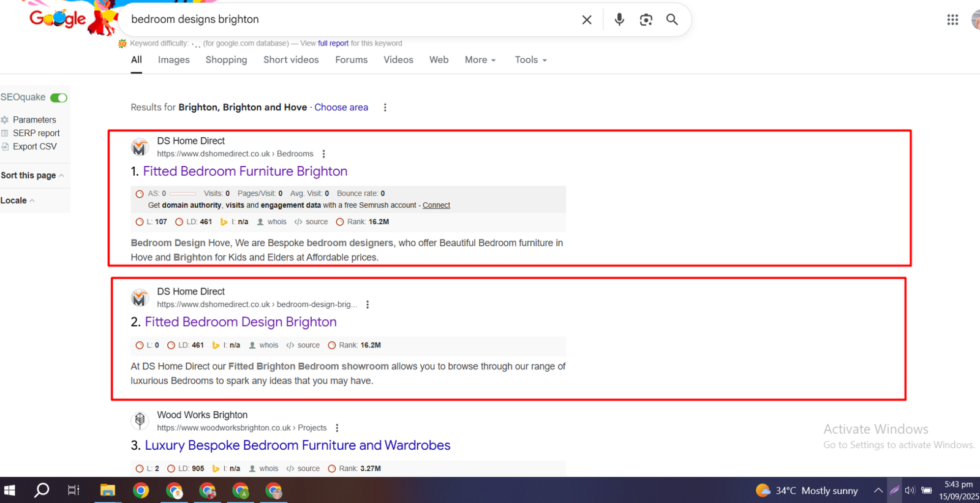Clear the search query with X

pyautogui.click(x=587, y=20)
